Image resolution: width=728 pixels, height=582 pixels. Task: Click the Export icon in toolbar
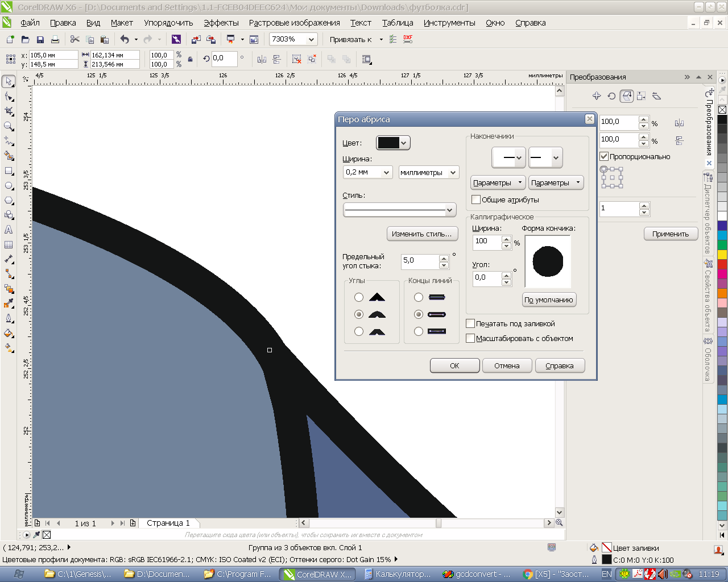pyautogui.click(x=210, y=39)
